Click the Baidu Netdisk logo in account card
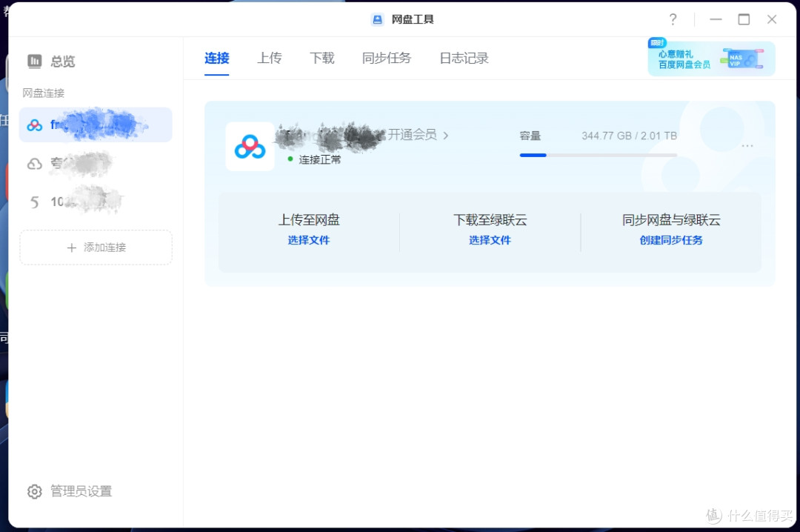 (250, 147)
